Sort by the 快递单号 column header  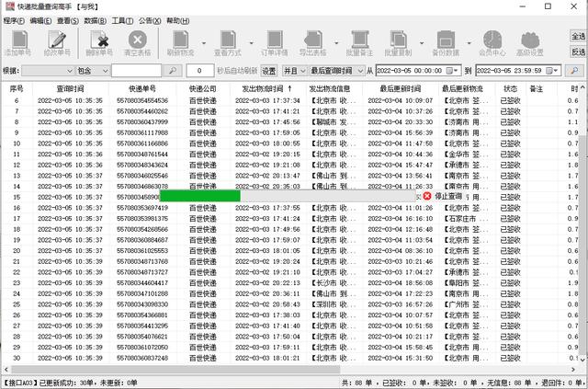(x=142, y=88)
